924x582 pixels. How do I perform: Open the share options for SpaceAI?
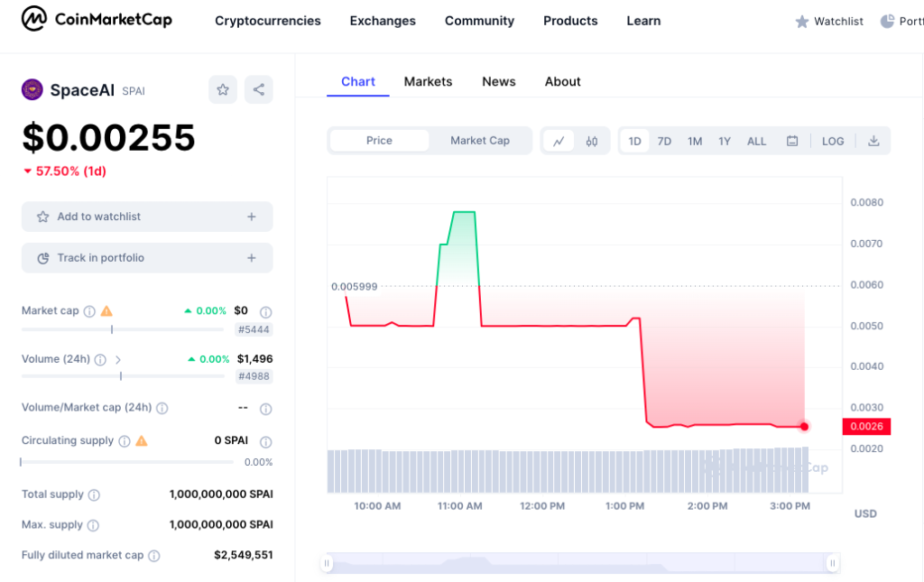point(259,89)
